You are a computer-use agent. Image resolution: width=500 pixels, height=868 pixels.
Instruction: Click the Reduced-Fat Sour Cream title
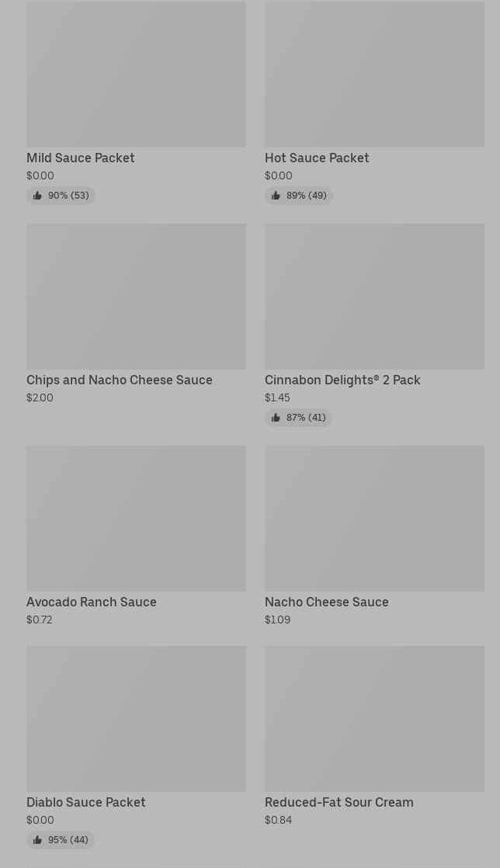click(339, 802)
